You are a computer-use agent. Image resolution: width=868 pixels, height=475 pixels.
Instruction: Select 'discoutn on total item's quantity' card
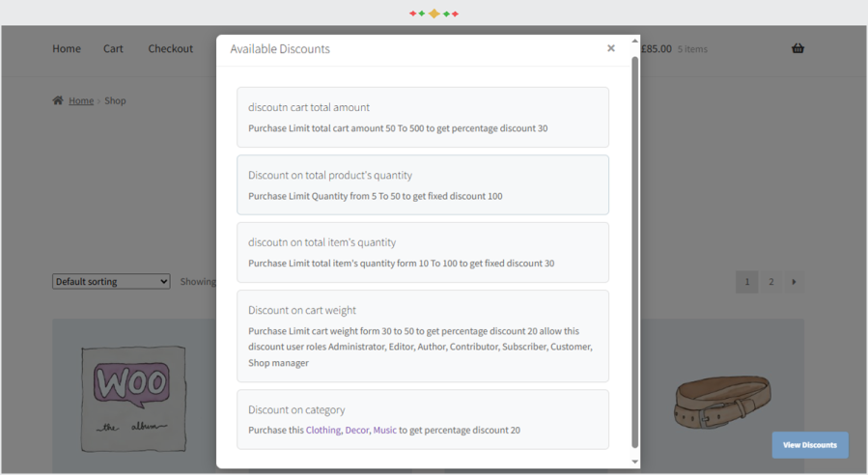[423, 252]
